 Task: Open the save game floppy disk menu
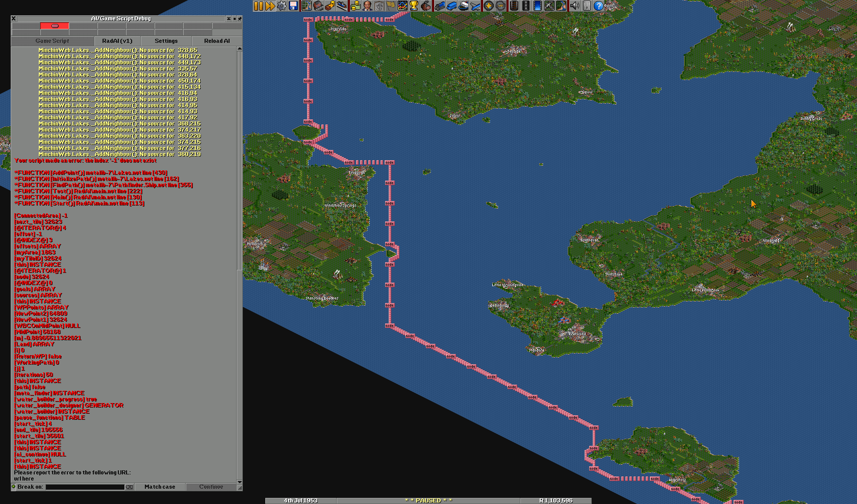pyautogui.click(x=294, y=6)
